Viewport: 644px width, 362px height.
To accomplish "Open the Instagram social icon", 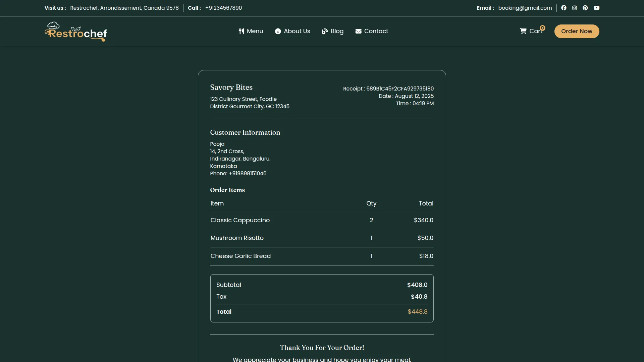I will coord(575,8).
